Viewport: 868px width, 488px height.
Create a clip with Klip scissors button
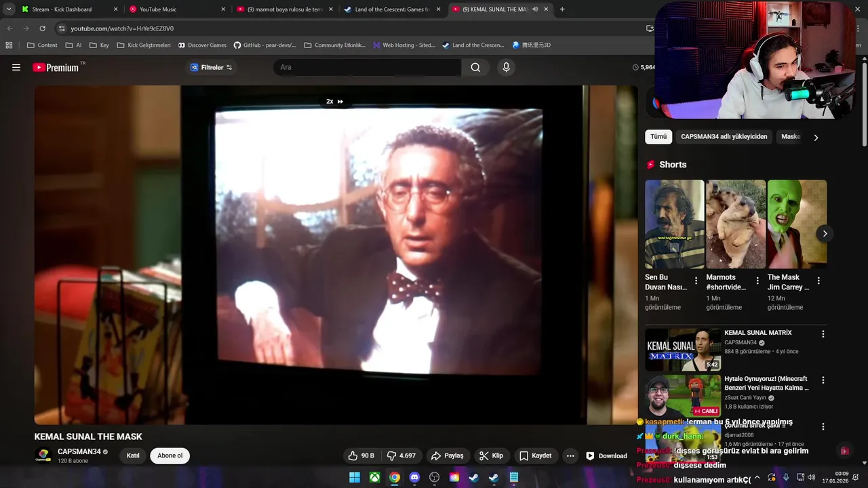(492, 455)
